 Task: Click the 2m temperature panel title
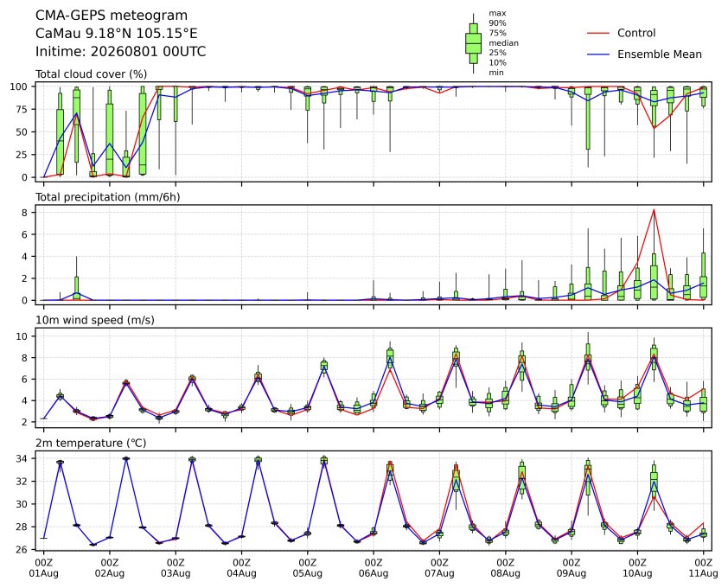click(91, 443)
